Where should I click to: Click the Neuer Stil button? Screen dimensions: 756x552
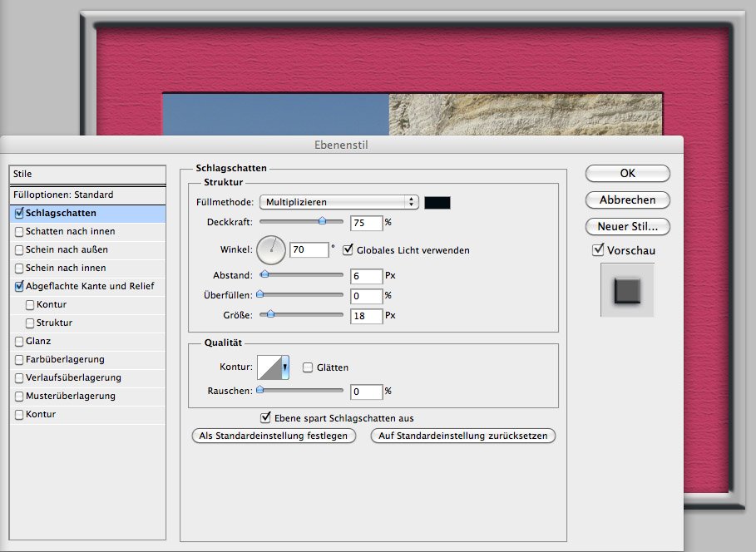[627, 226]
